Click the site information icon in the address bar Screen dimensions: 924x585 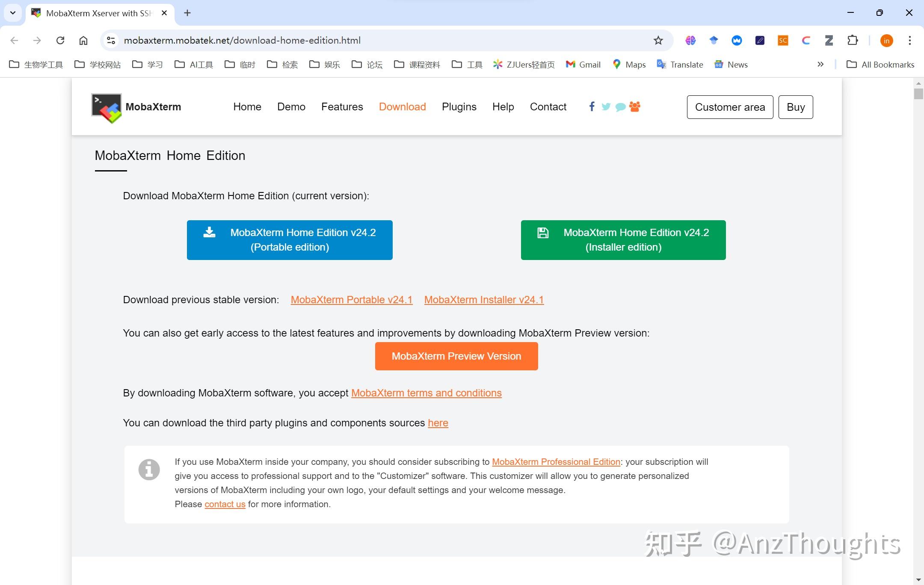[111, 40]
